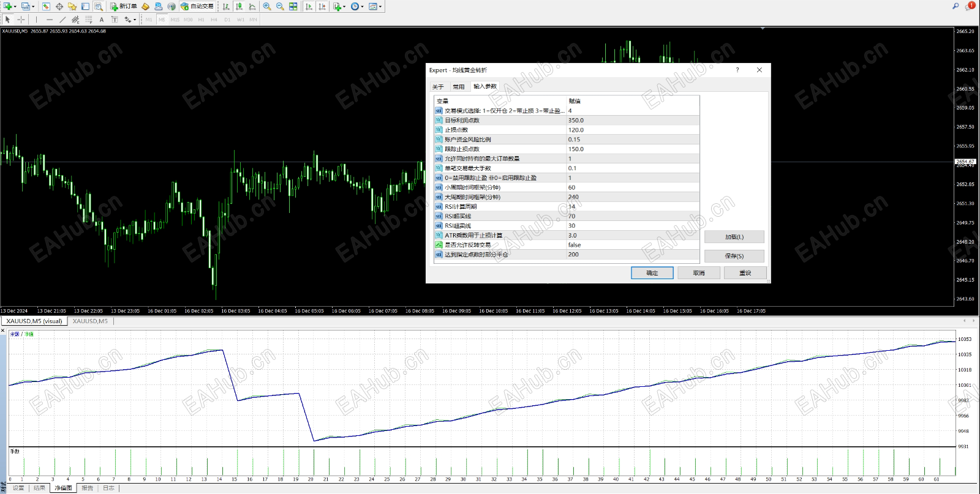Open the 常用 tab in Expert dialog

point(459,87)
